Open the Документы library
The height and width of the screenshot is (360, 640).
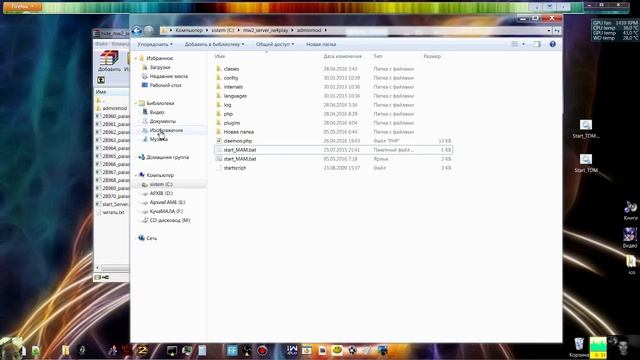[x=162, y=121]
